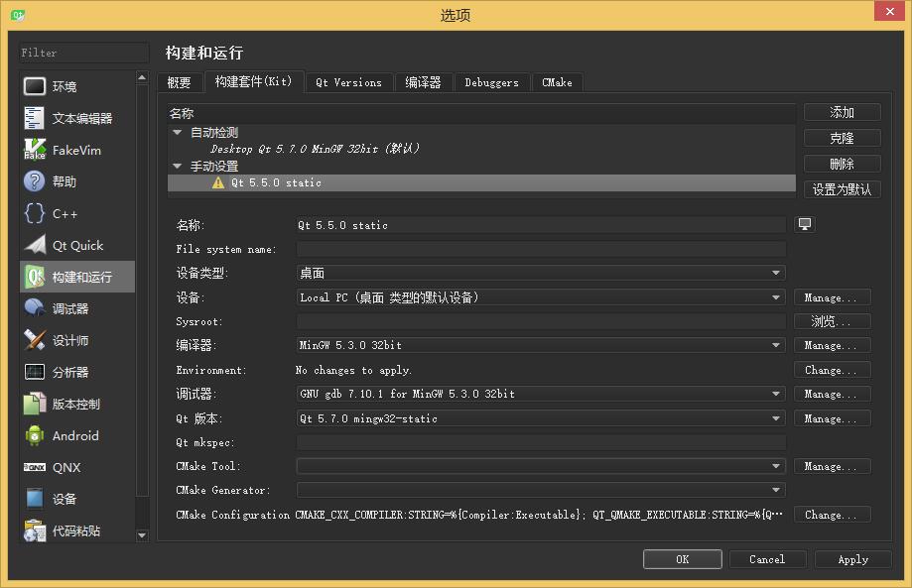Click the Qt mkspec input field
The image size is (912, 588).
[x=541, y=442]
